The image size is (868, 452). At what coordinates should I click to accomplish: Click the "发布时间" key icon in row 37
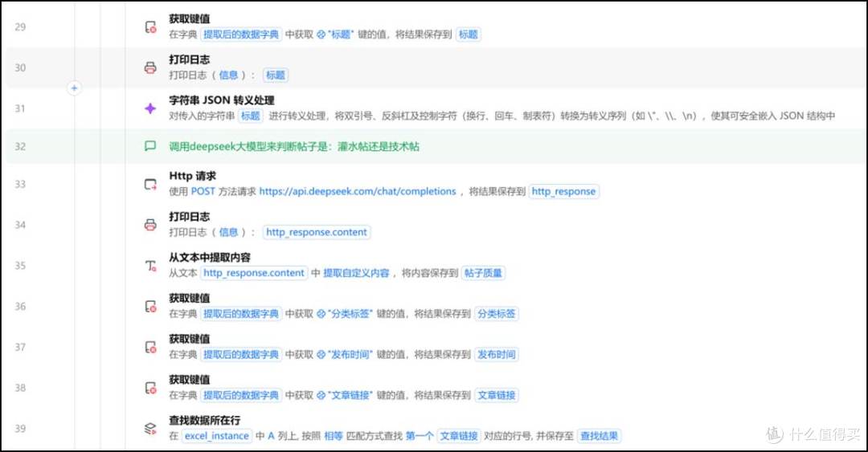point(321,355)
